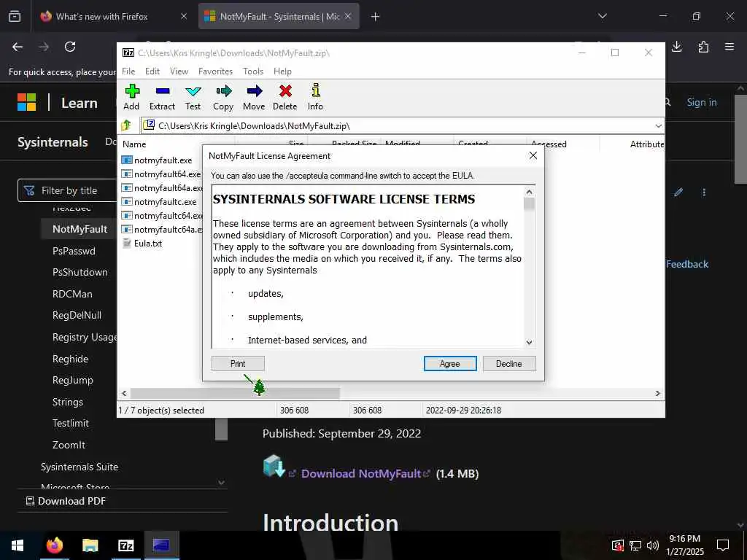Click the Name column header
The width and height of the screenshot is (747, 560).
tap(134, 144)
